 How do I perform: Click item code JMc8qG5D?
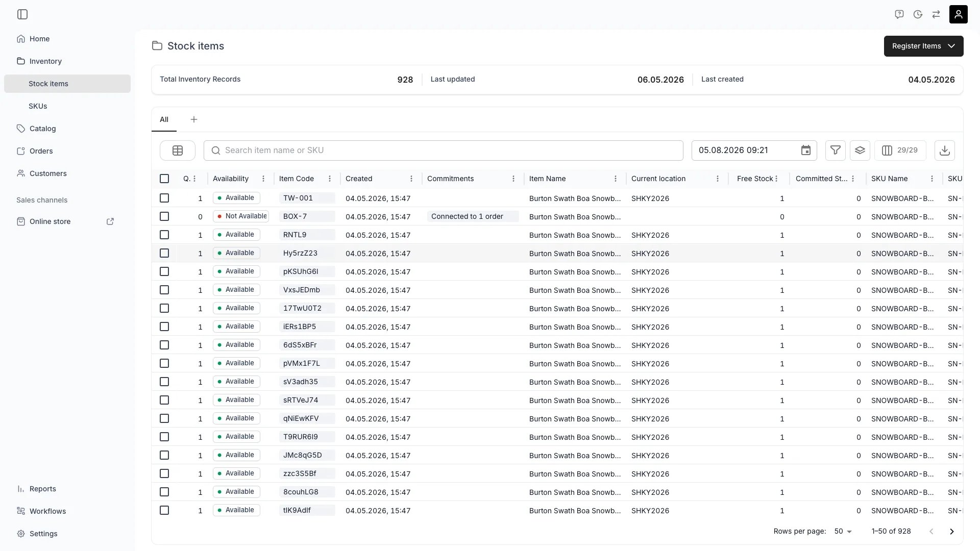(x=307, y=455)
